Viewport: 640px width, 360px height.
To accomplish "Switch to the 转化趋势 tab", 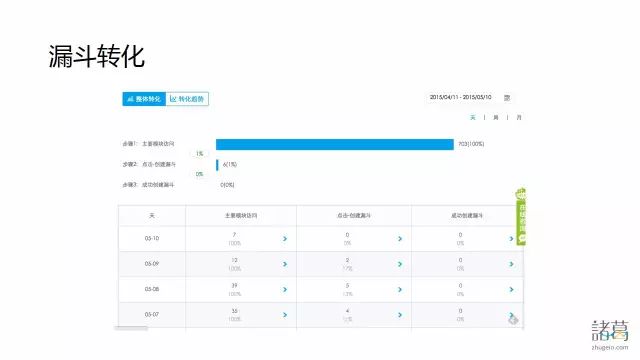I will [187, 99].
